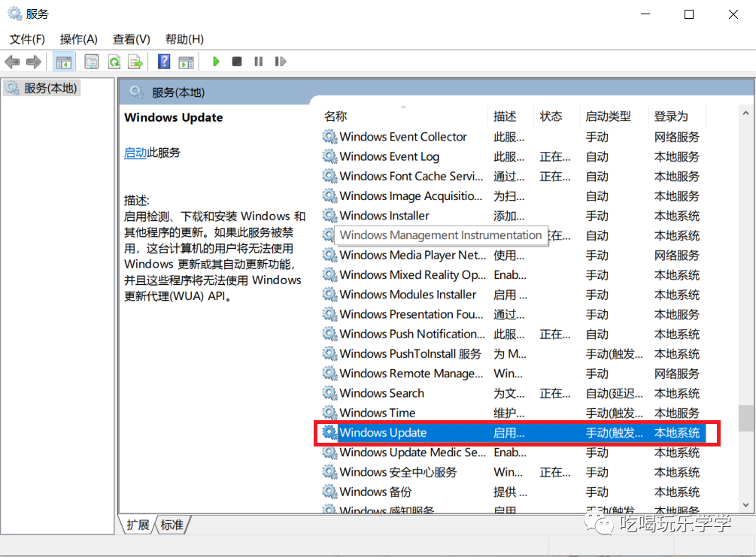Select Windows Mixed Reality Op... service
This screenshot has width=756, height=557.
[412, 274]
